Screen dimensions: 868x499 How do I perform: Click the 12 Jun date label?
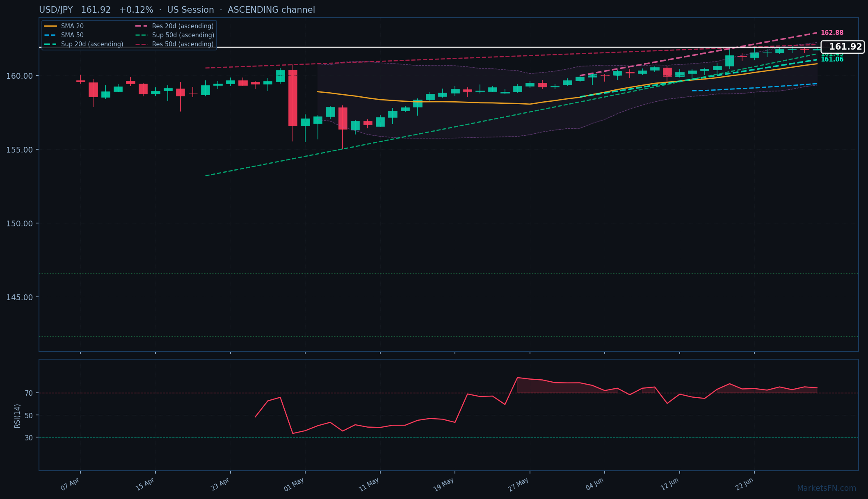669,484
